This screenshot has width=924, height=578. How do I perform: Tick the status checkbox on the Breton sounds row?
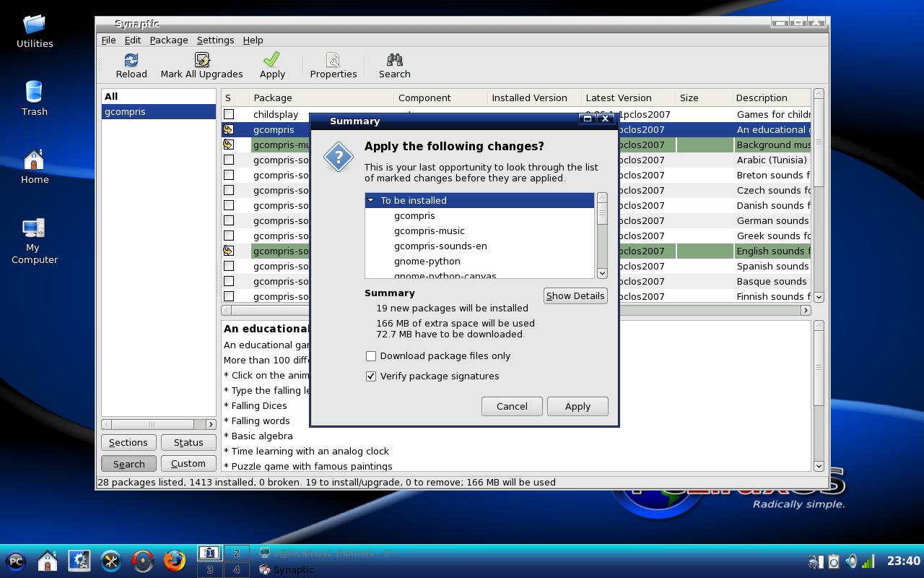click(x=229, y=175)
